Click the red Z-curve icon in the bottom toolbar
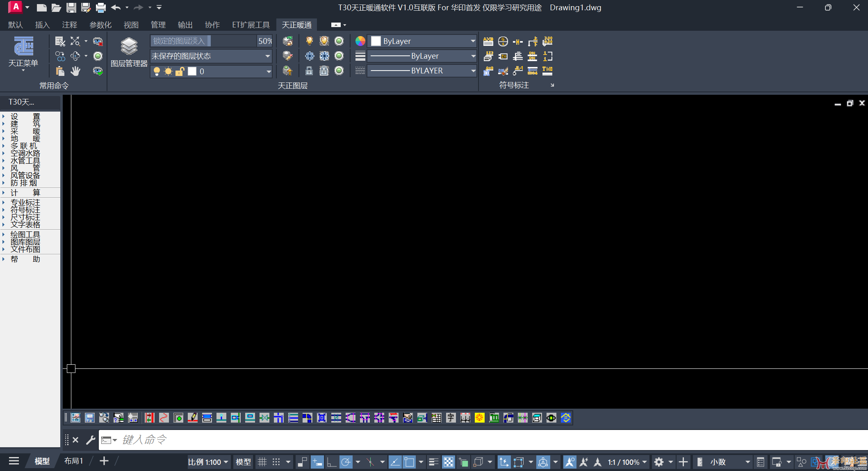This screenshot has height=471, width=868. [164, 418]
